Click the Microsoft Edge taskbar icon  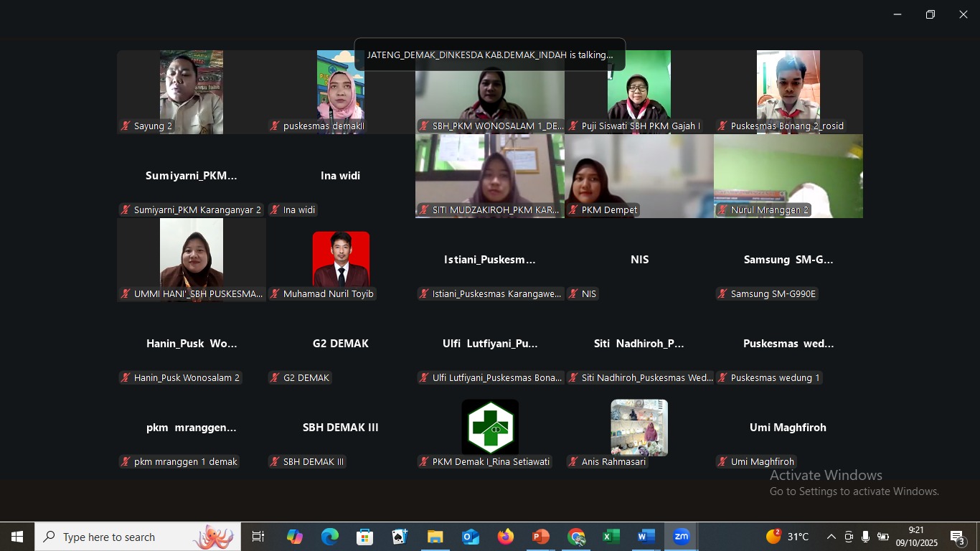click(329, 537)
